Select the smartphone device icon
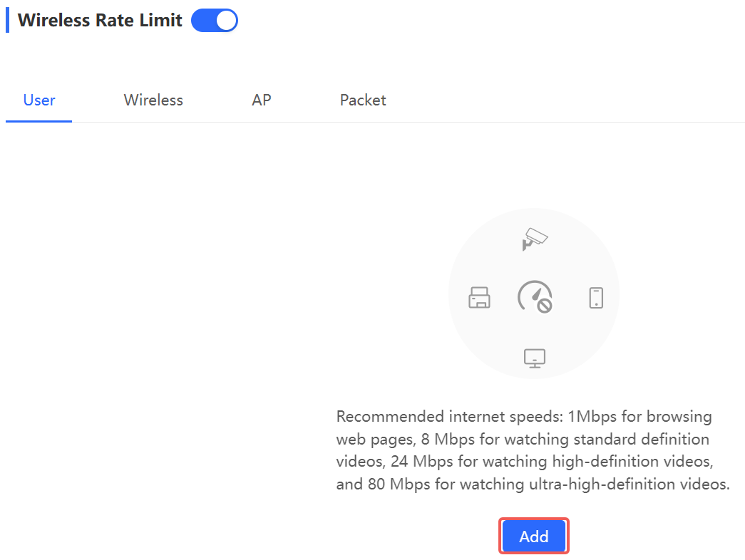Image resolution: width=745 pixels, height=560 pixels. pos(596,297)
